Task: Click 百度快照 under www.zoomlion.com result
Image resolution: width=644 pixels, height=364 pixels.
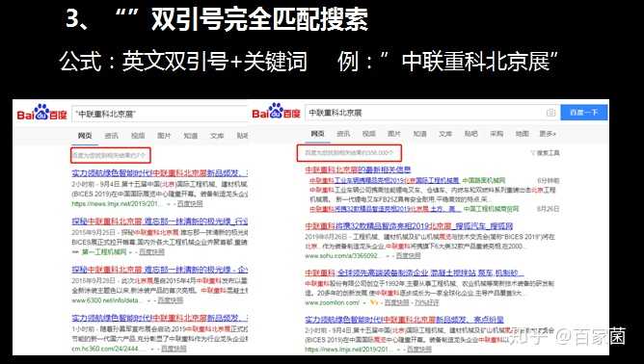Action: (x=397, y=303)
